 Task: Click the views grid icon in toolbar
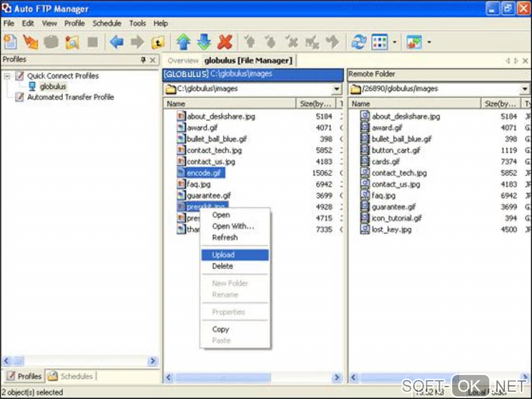coord(379,42)
